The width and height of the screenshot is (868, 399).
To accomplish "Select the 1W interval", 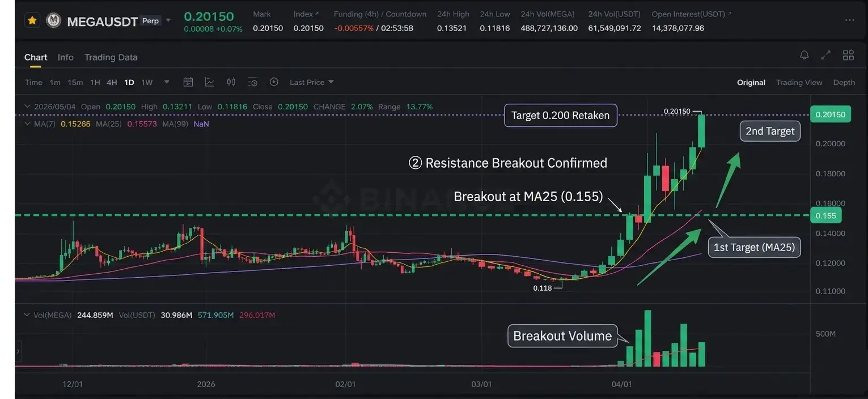I will coord(147,82).
